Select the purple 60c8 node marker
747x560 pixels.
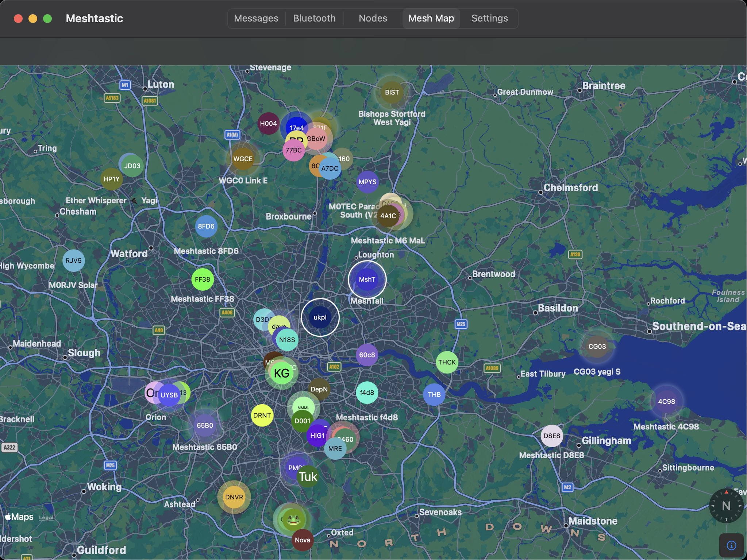pyautogui.click(x=367, y=355)
